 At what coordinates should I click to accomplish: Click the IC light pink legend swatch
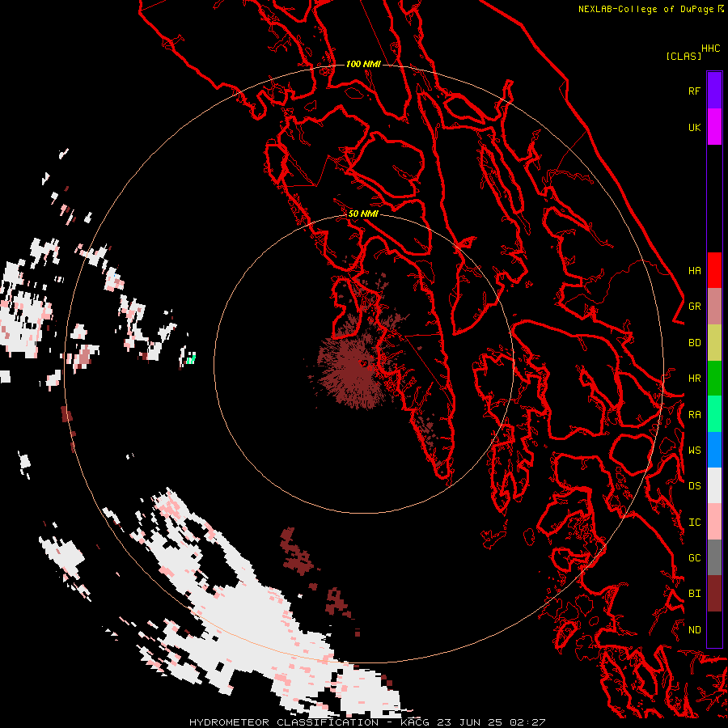(714, 522)
